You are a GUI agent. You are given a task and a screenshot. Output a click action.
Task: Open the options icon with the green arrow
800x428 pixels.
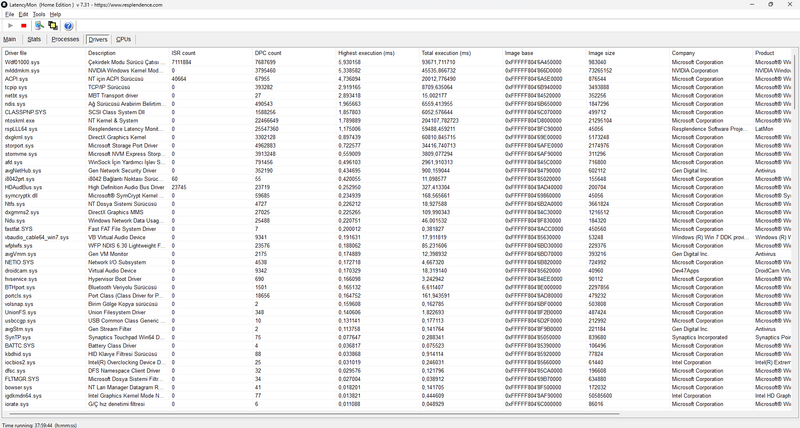[x=39, y=26]
